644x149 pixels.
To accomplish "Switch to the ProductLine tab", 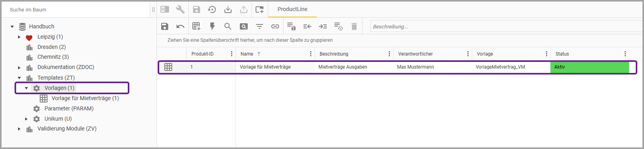I will click(x=293, y=9).
